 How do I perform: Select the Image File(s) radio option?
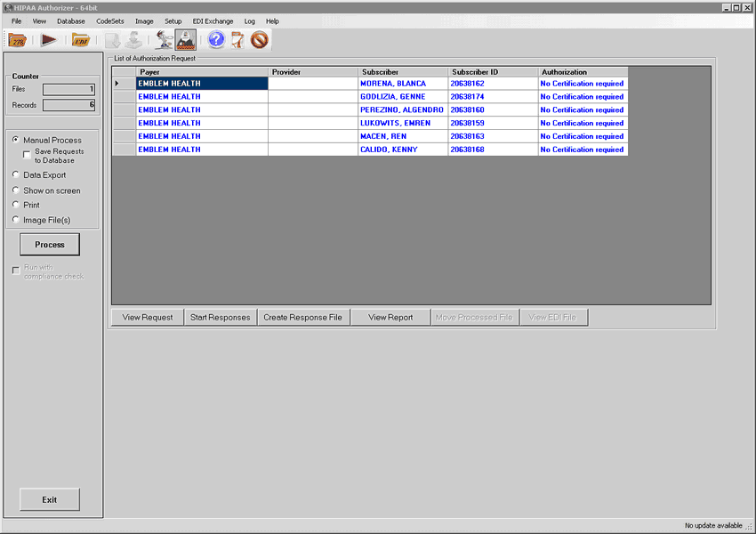point(16,220)
